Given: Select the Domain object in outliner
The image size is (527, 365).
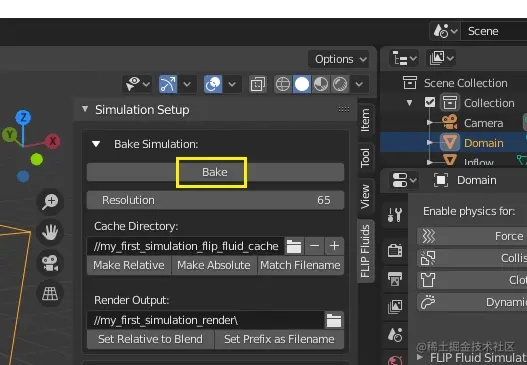Looking at the screenshot, I should [x=484, y=143].
